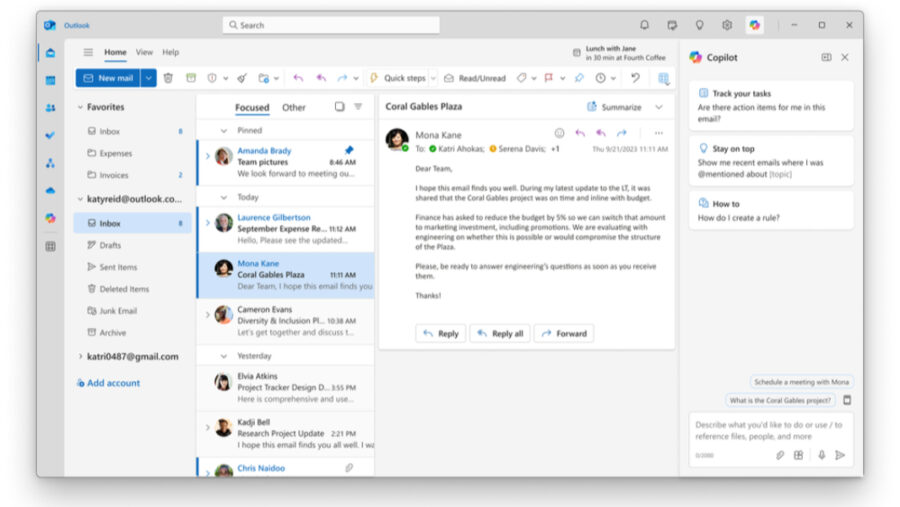Select the Other inbox tab
Image resolution: width=900 pixels, height=507 pixels.
294,107
